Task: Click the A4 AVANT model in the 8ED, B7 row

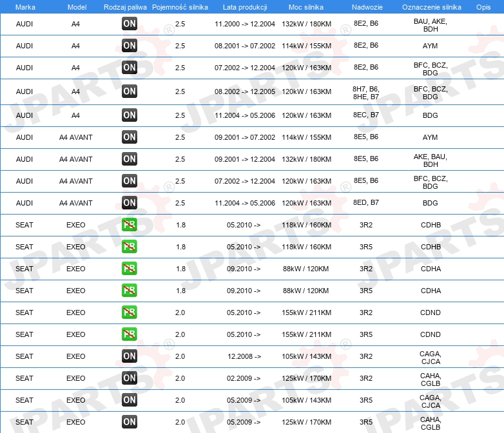Action: point(76,203)
